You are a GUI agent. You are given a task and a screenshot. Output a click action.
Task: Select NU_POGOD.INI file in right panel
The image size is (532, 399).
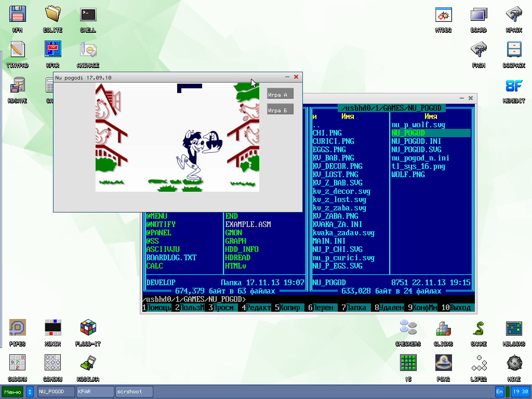point(416,141)
